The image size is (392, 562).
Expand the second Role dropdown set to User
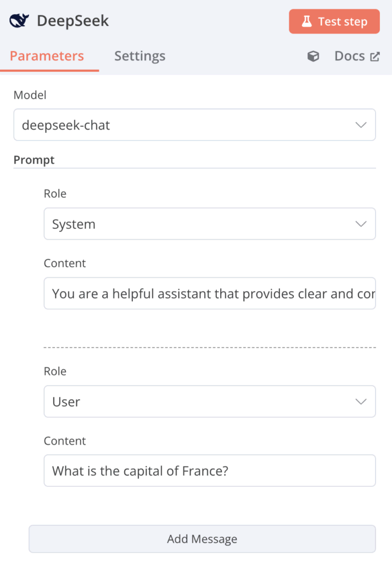coord(209,401)
